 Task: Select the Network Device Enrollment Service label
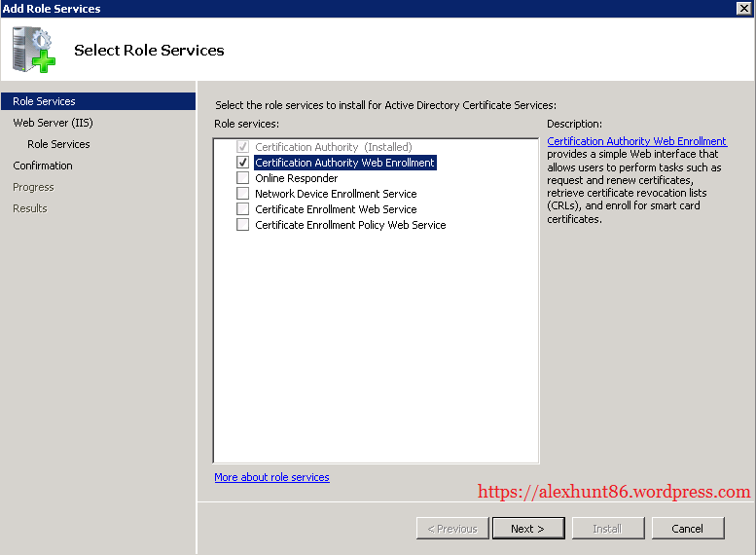[336, 194]
